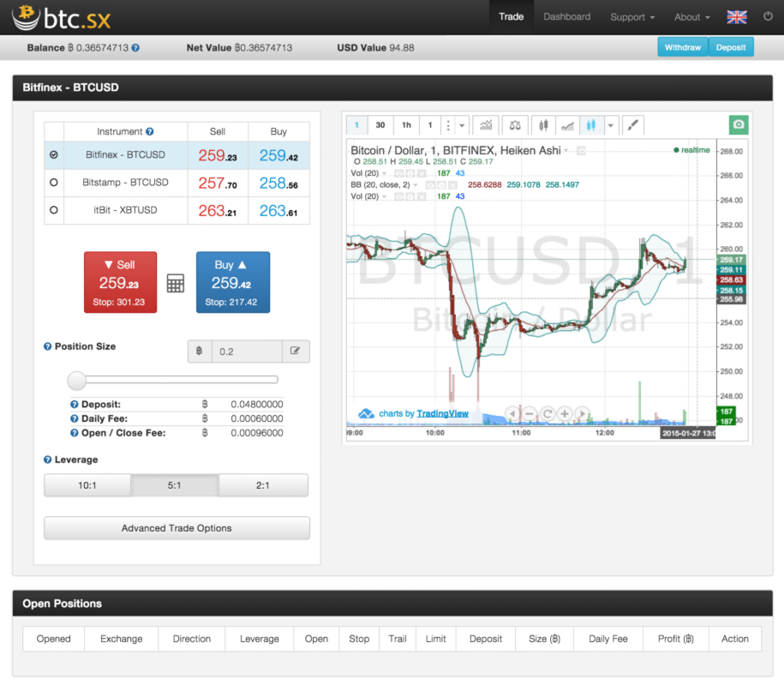Select the 30 minute chart interval
This screenshot has width=784, height=685.
tap(380, 125)
